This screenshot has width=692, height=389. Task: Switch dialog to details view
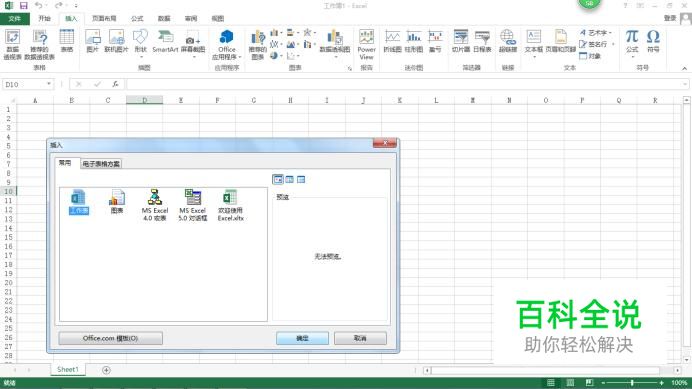coord(301,179)
